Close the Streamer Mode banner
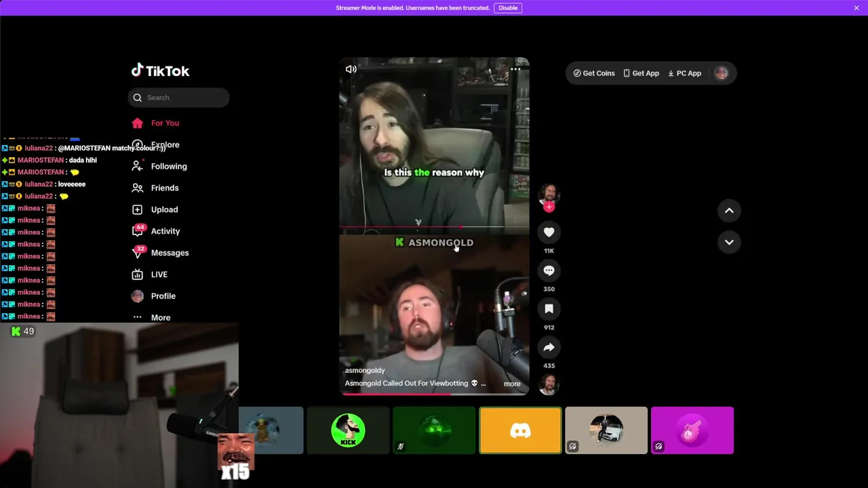 (856, 8)
